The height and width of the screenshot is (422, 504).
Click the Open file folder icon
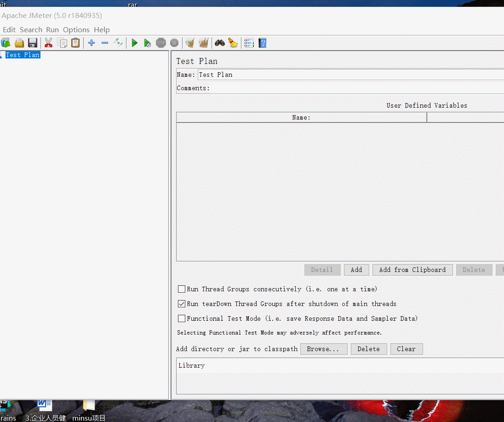[19, 43]
